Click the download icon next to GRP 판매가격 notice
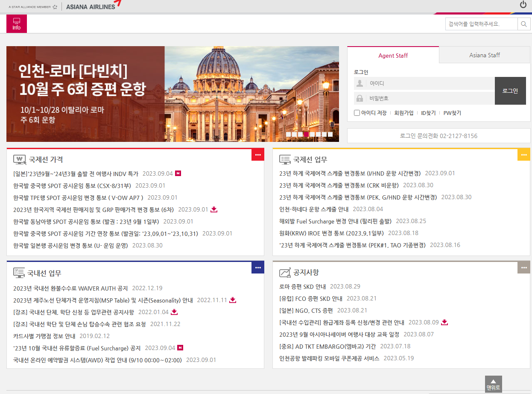This screenshot has height=394, width=532. (214, 209)
